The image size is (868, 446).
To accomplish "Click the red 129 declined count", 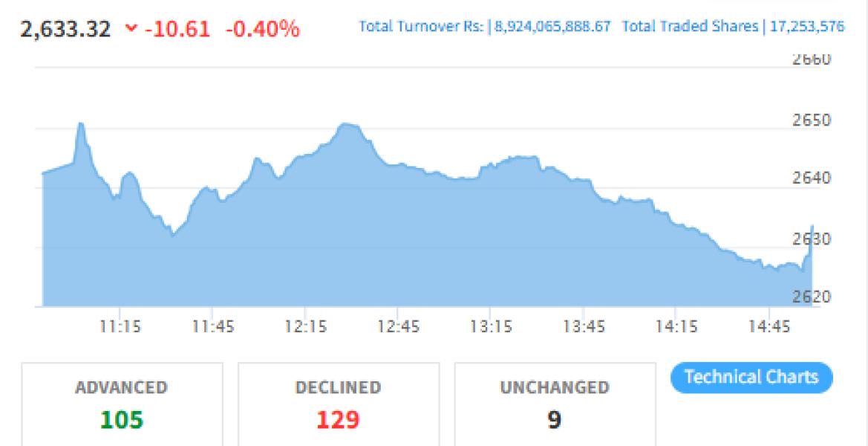I will [x=338, y=420].
